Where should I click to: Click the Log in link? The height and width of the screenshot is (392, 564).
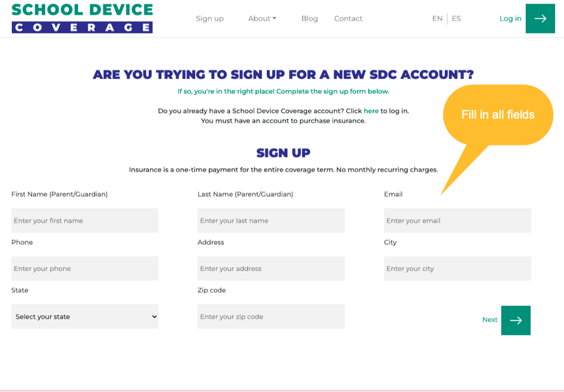(x=510, y=19)
